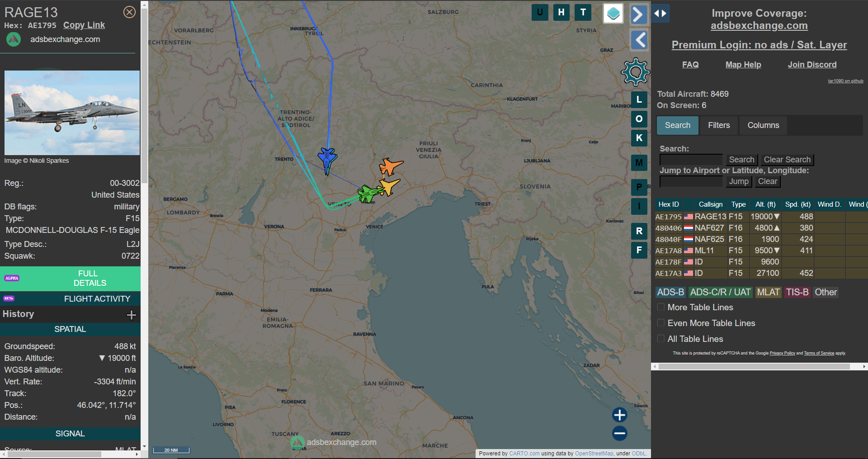
Task: Click the Jump button
Action: coord(739,181)
